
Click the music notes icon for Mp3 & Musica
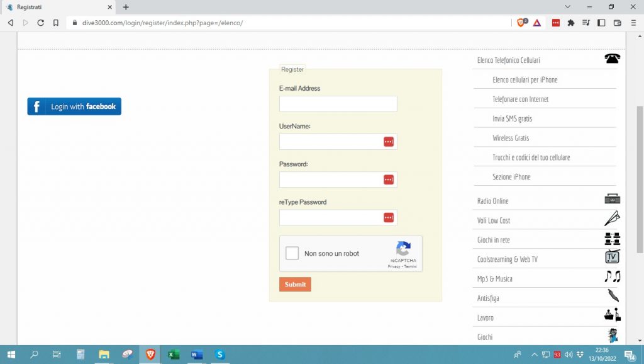[612, 276]
